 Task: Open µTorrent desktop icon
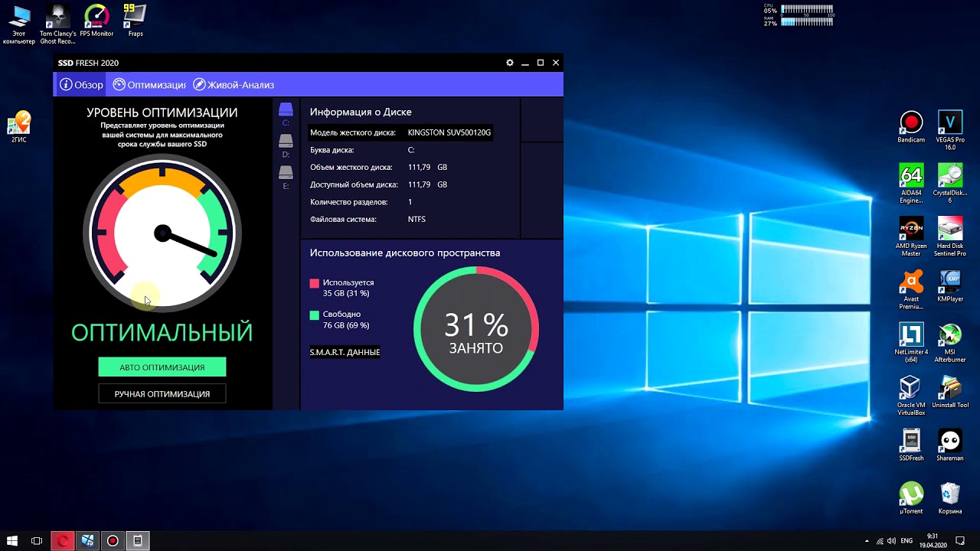point(911,498)
